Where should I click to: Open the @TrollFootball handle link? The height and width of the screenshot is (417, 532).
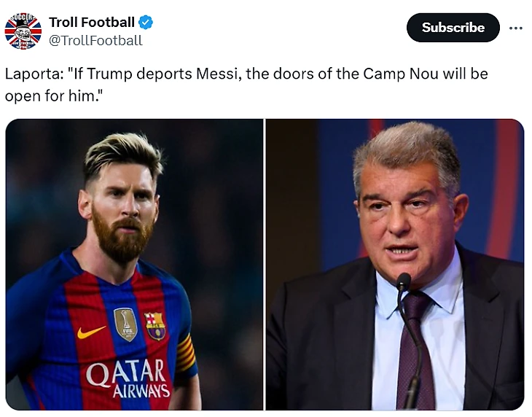pyautogui.click(x=95, y=41)
